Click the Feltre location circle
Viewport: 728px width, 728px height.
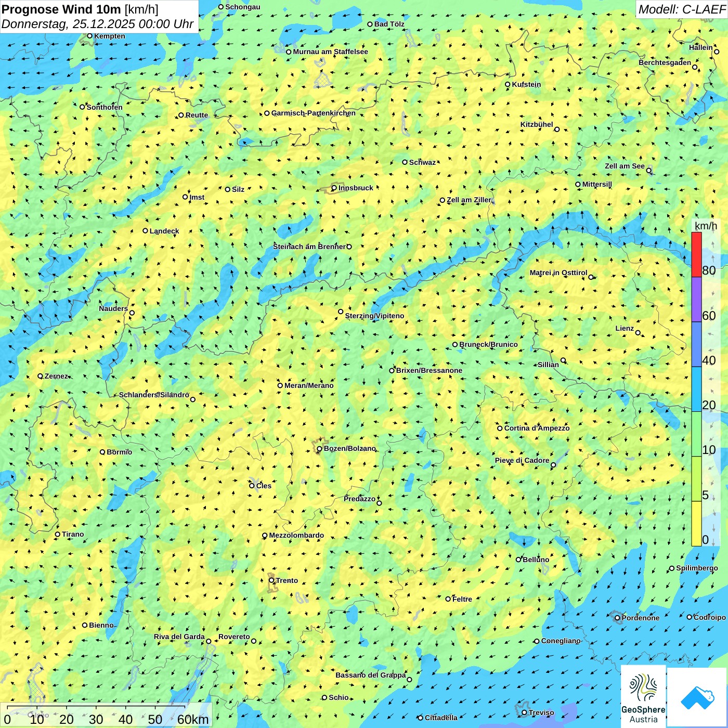tap(448, 599)
